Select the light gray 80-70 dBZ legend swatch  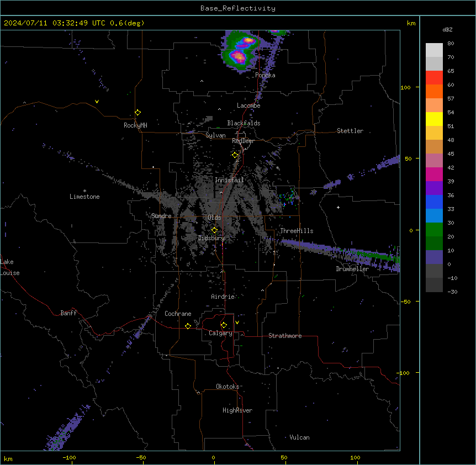(434, 50)
